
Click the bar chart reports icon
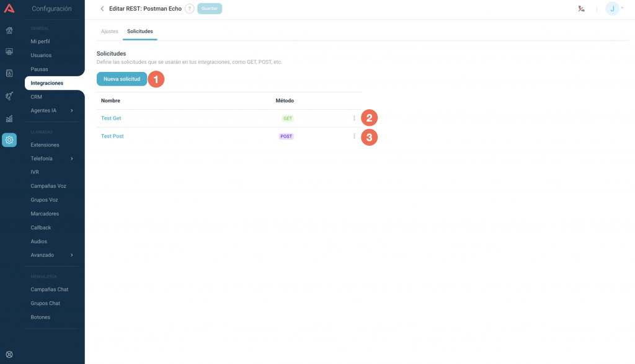(x=9, y=118)
